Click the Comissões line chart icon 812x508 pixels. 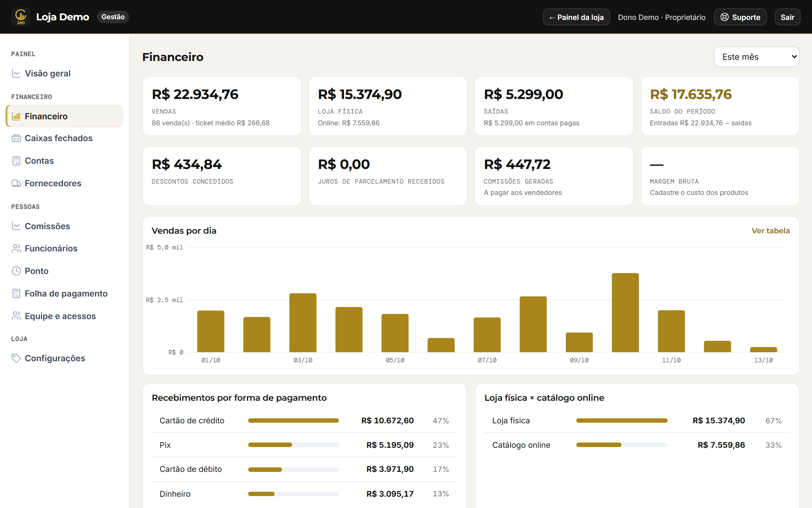(16, 226)
